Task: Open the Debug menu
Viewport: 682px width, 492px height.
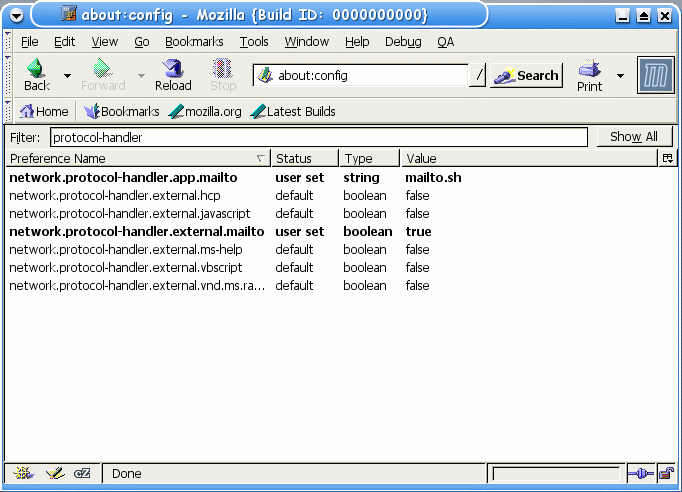Action: click(x=403, y=42)
